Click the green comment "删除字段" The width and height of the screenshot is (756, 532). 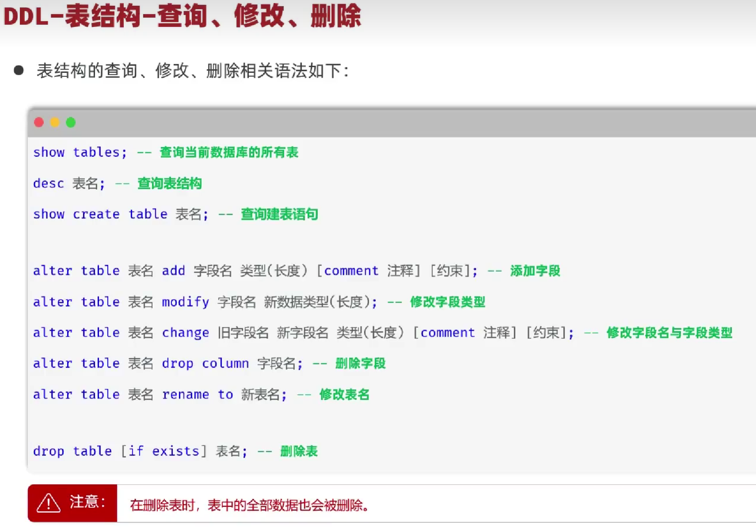pyautogui.click(x=360, y=364)
